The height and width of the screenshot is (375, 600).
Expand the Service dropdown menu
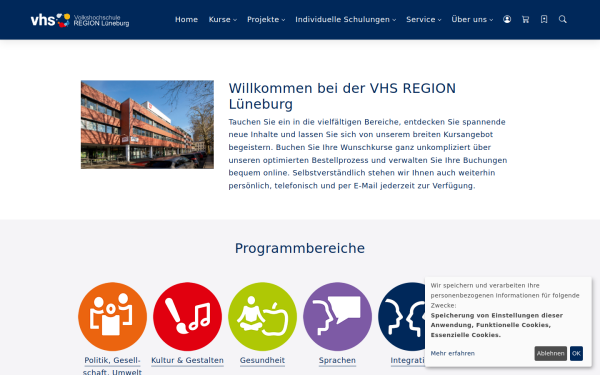click(424, 20)
